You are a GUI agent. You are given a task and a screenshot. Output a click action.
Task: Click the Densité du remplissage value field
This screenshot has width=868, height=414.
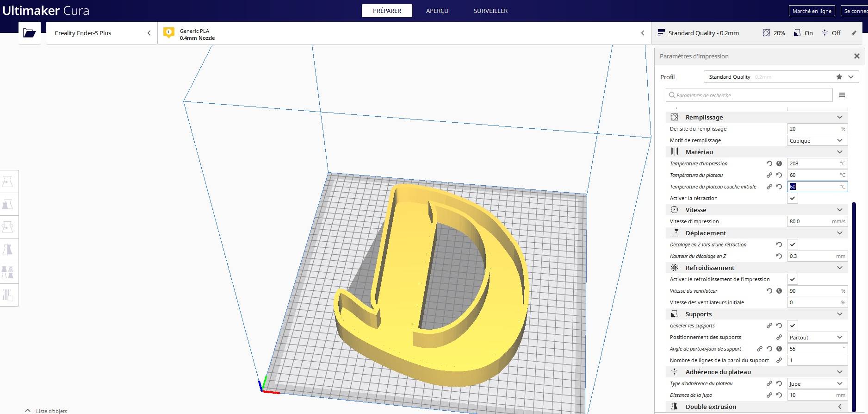tap(817, 129)
